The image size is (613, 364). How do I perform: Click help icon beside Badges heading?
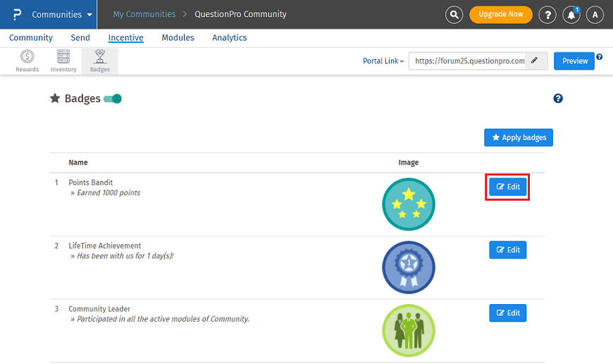click(558, 99)
